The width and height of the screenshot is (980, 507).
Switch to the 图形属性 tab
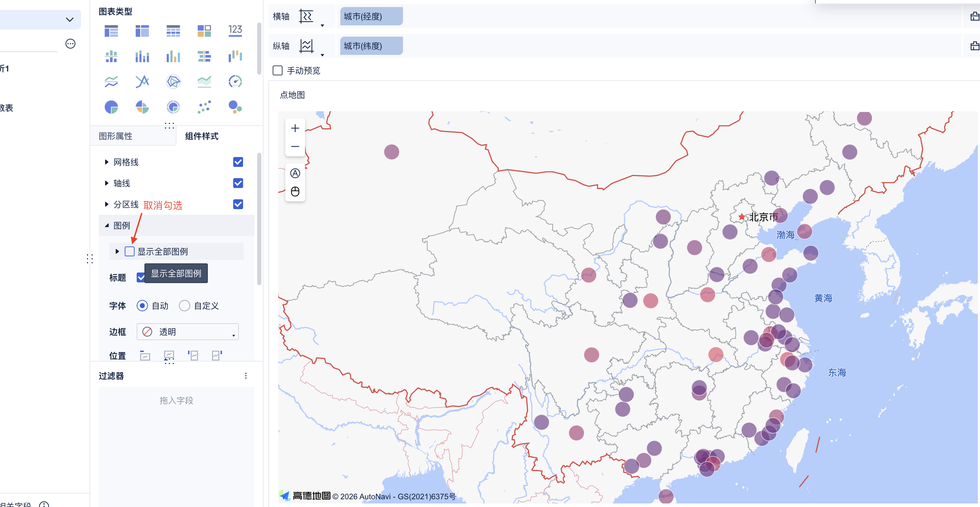tap(116, 136)
